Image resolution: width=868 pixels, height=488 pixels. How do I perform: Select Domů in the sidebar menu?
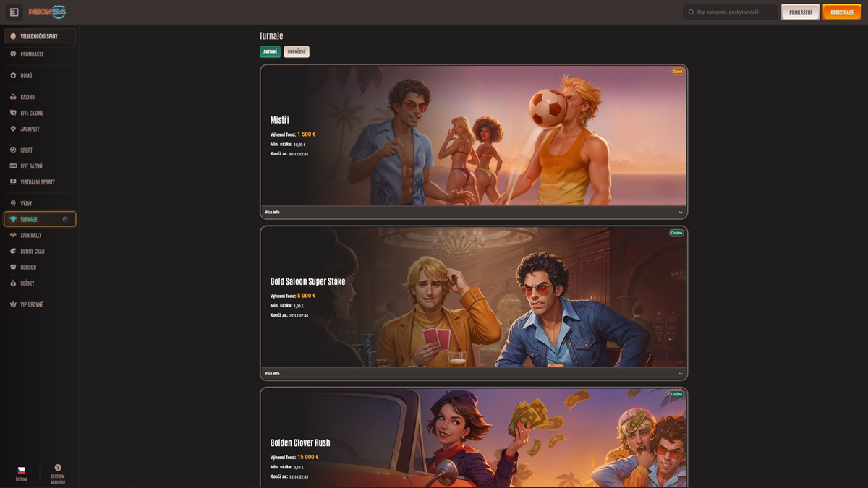coord(26,76)
